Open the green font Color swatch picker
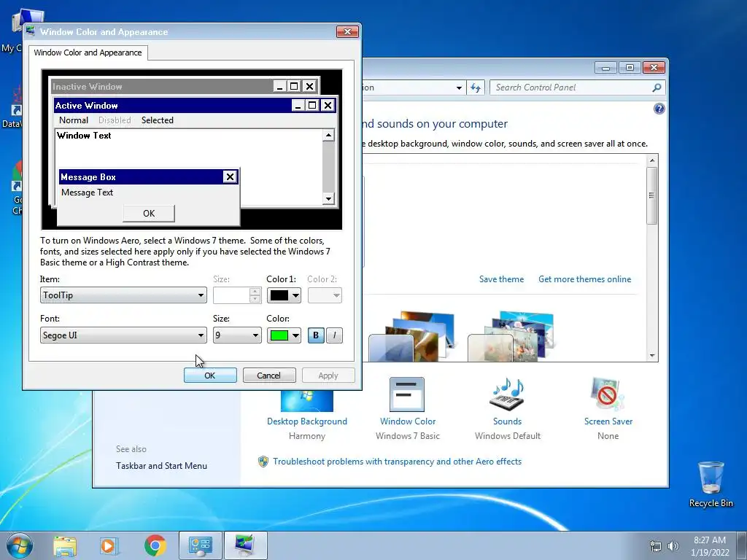This screenshot has width=747, height=560. (284, 335)
